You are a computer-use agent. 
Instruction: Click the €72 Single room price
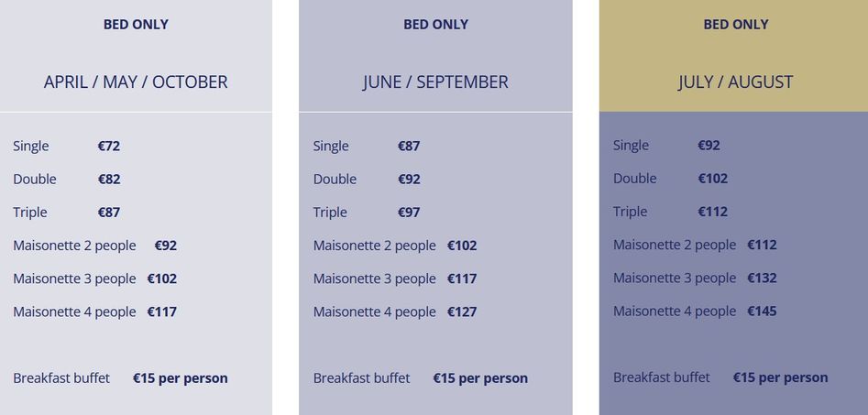click(x=109, y=146)
